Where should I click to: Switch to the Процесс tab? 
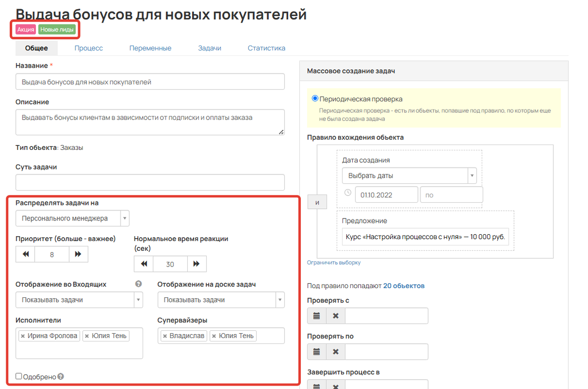(89, 48)
